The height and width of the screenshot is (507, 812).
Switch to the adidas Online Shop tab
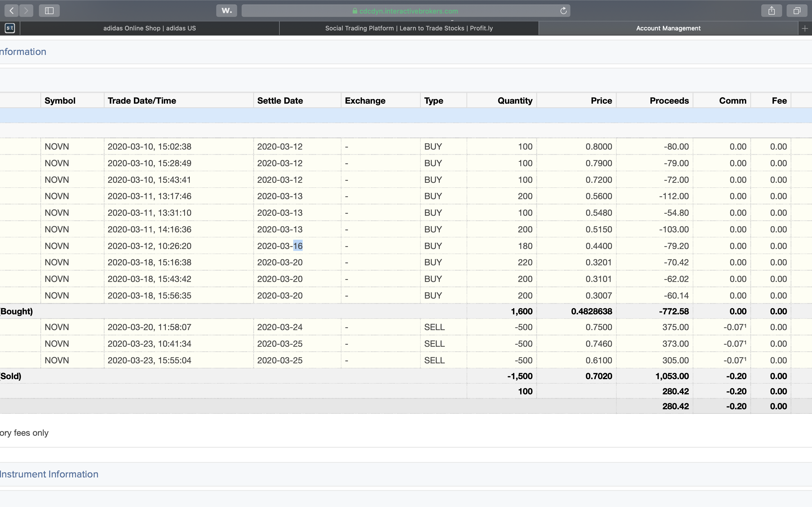(x=150, y=28)
